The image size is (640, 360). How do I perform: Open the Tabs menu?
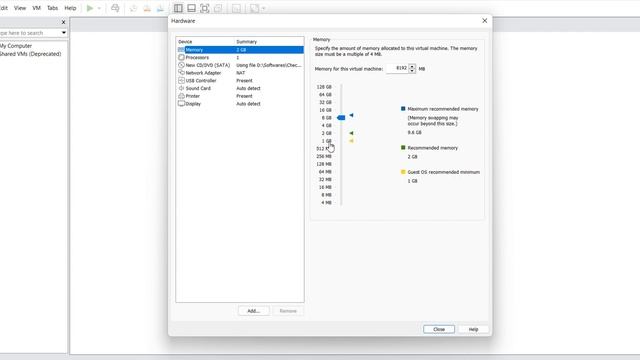pyautogui.click(x=52, y=8)
